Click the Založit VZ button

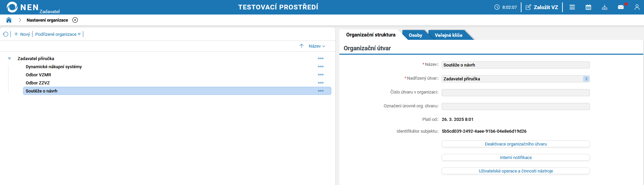(x=542, y=7)
